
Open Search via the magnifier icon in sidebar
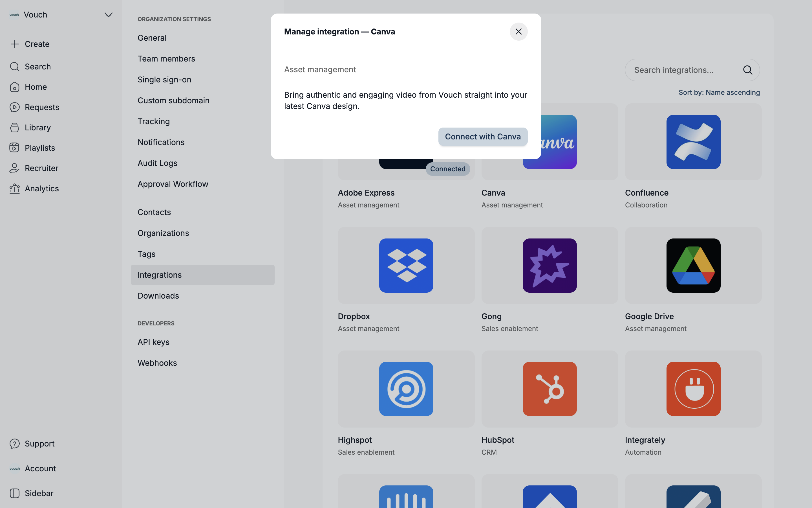click(14, 67)
